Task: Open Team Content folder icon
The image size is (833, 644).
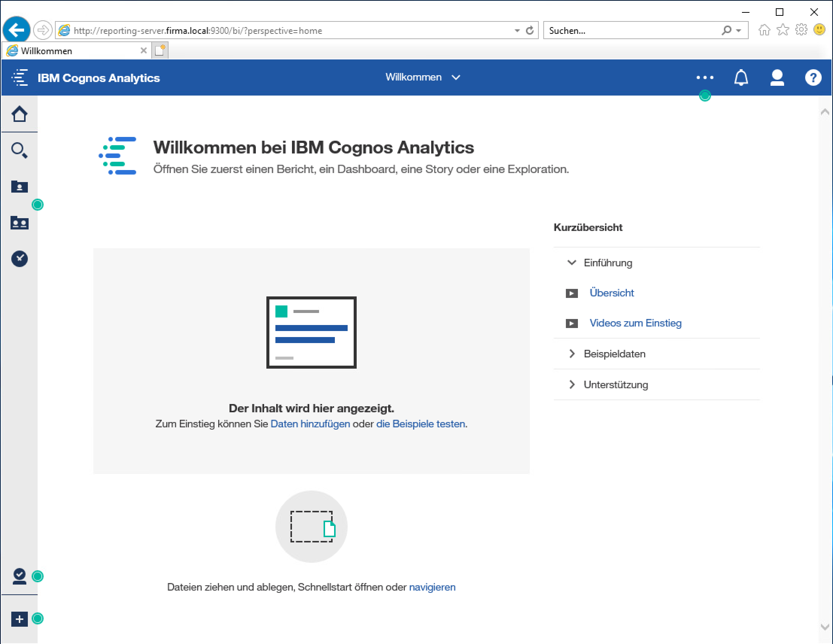Action: 20,223
